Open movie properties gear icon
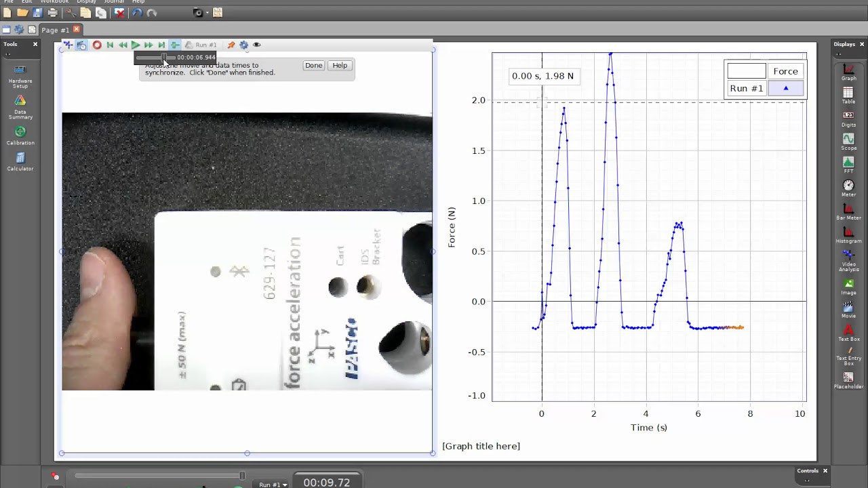The image size is (868, 488). click(243, 45)
